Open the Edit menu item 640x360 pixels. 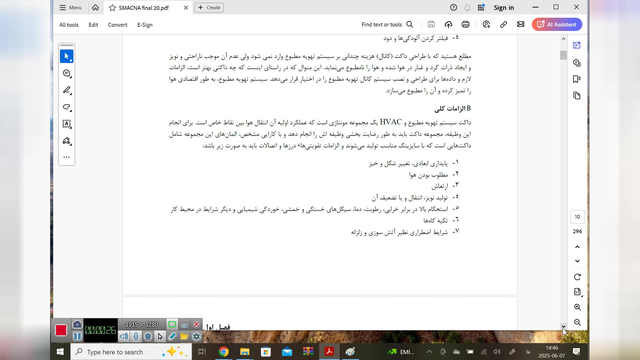[93, 25]
